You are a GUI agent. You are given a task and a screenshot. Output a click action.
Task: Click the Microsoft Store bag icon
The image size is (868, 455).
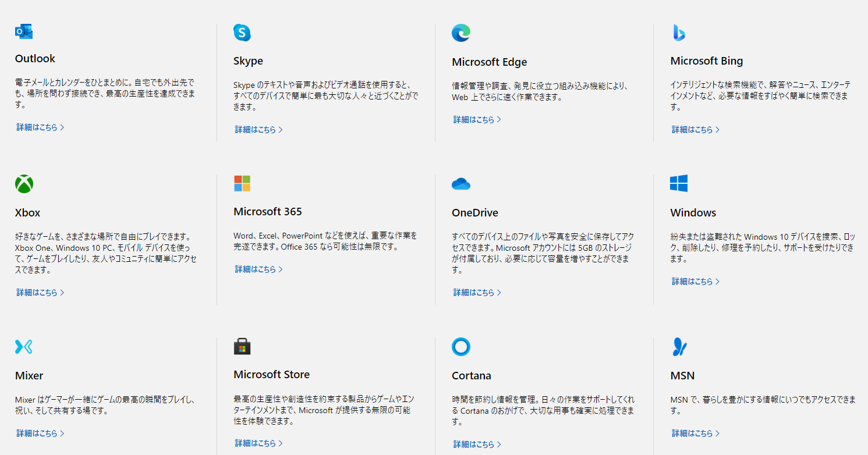pyautogui.click(x=242, y=346)
